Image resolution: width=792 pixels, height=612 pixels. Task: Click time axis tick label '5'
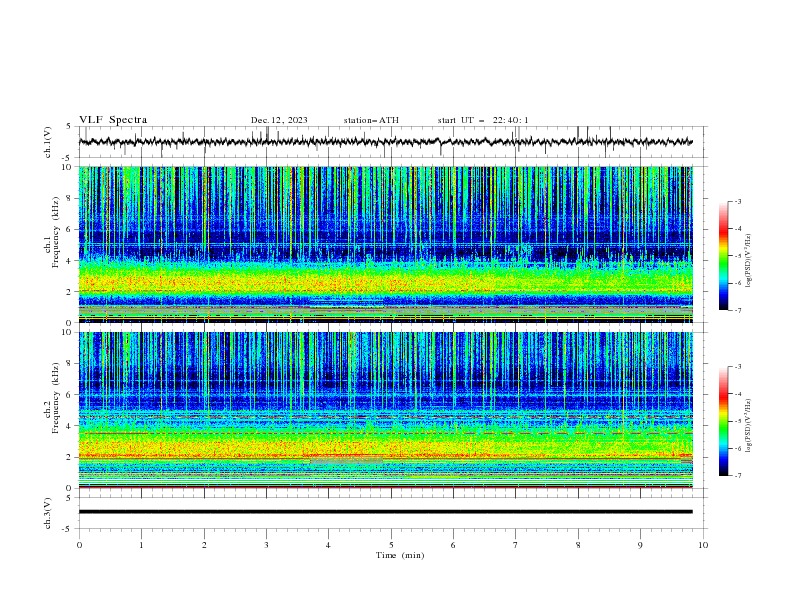point(391,545)
